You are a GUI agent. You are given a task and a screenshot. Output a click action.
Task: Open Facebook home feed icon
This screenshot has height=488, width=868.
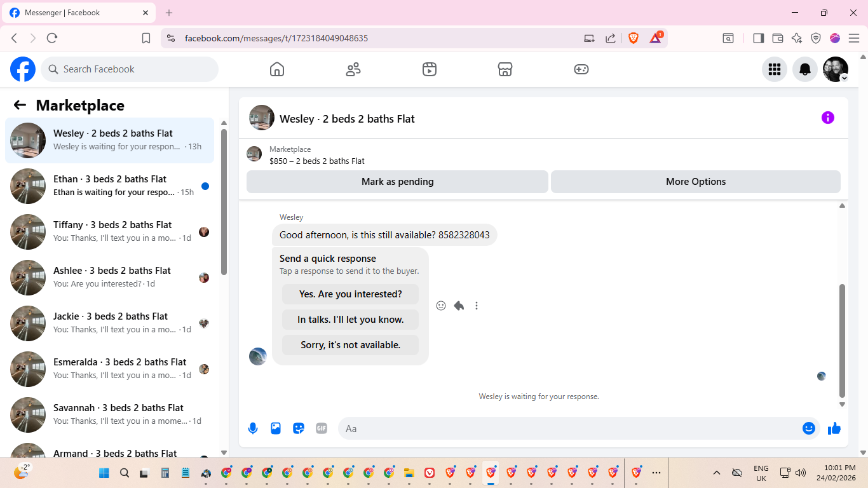point(277,69)
